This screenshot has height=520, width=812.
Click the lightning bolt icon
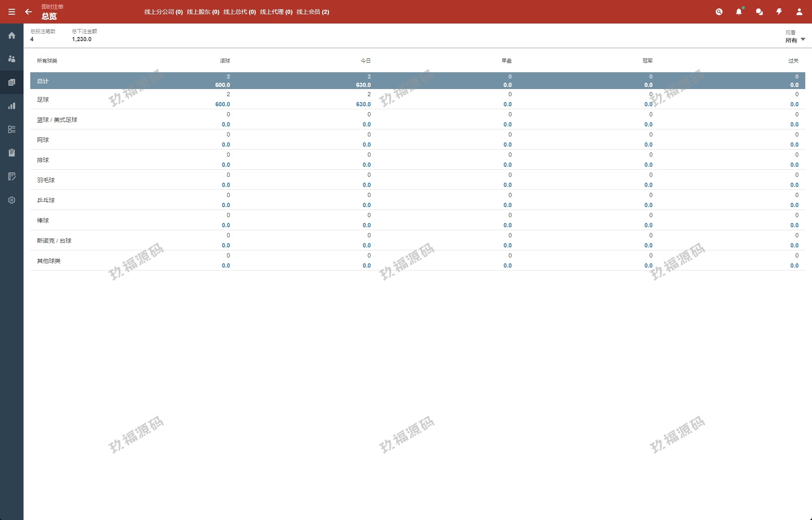click(x=779, y=12)
